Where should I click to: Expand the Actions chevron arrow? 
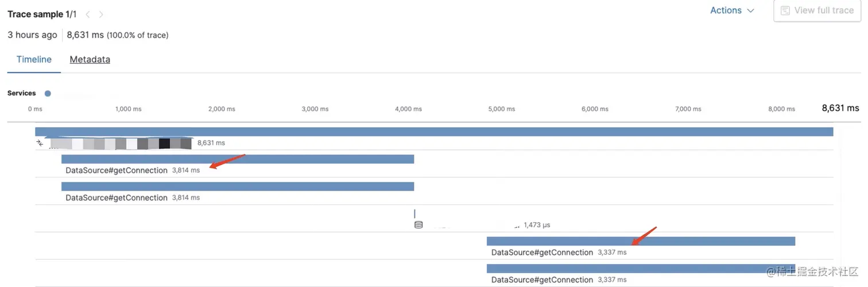click(x=750, y=11)
